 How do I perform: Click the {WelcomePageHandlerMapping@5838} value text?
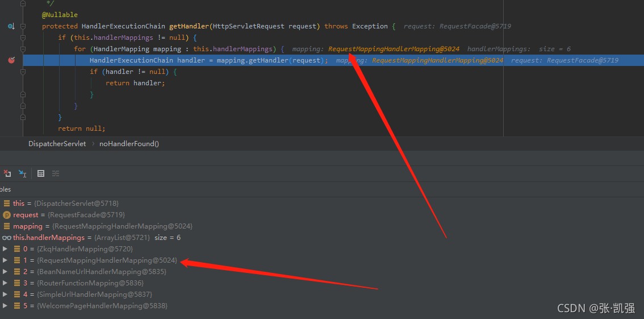click(x=102, y=306)
